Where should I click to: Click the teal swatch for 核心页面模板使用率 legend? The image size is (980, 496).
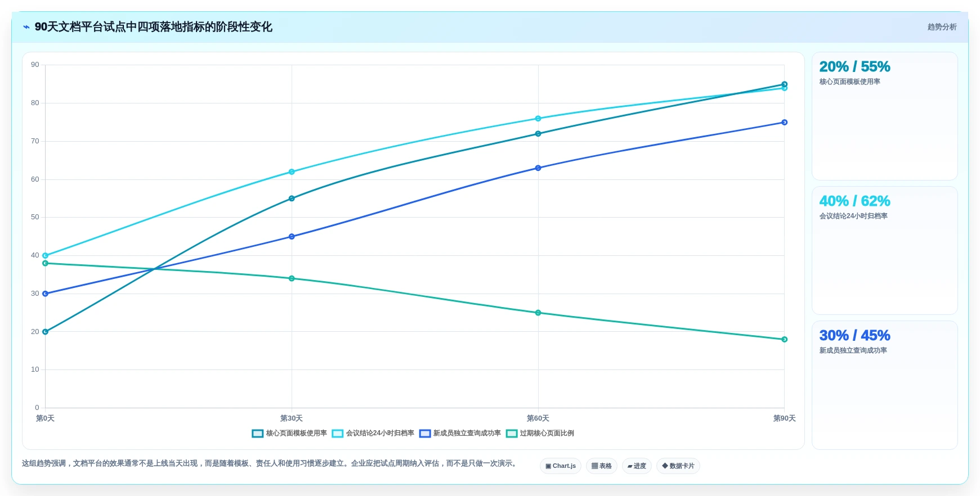tap(258, 434)
